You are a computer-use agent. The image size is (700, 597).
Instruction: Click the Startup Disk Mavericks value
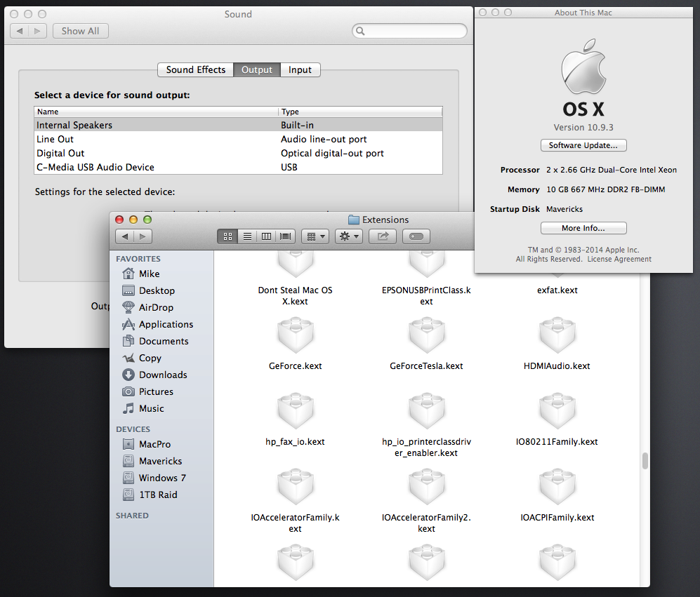pyautogui.click(x=564, y=209)
